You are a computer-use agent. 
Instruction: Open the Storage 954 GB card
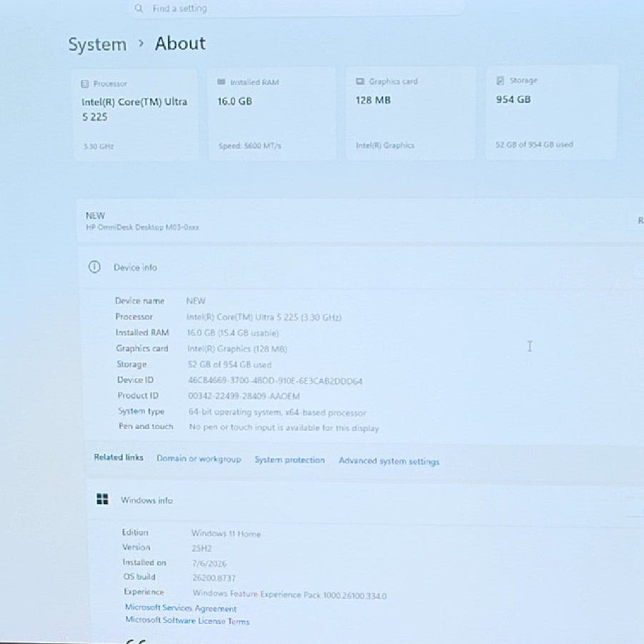(551, 112)
